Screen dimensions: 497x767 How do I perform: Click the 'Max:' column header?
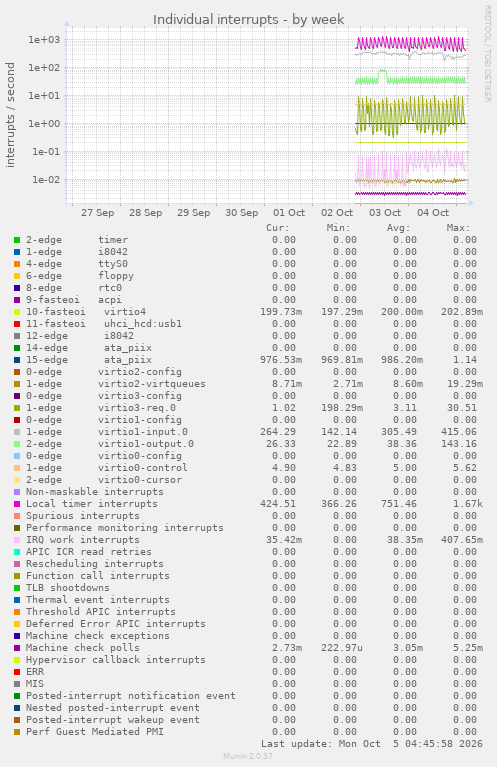point(458,228)
